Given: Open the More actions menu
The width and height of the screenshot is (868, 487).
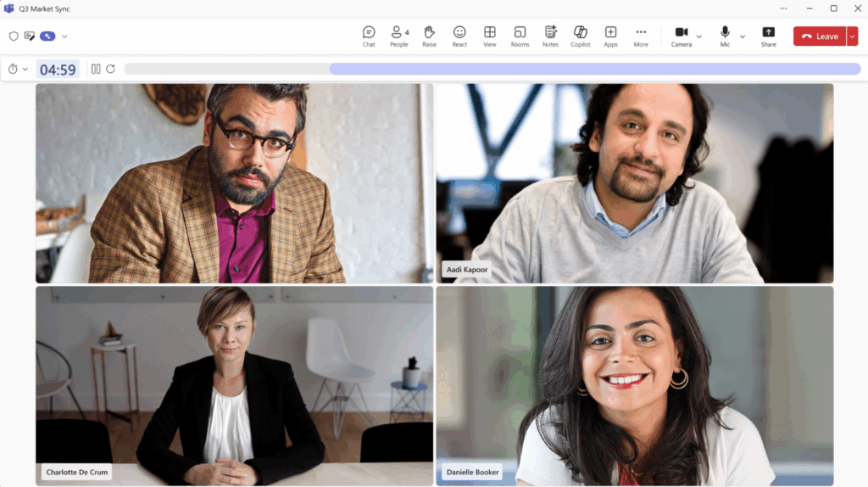Looking at the screenshot, I should [641, 36].
